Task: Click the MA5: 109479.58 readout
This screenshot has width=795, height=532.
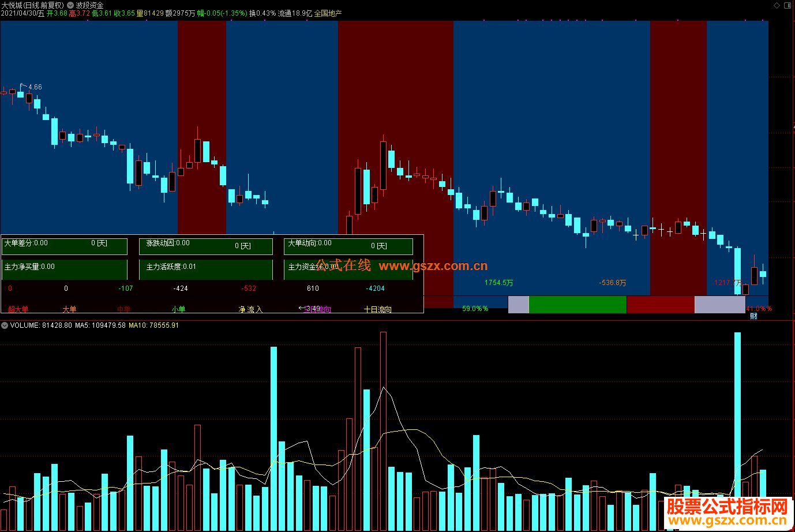Action: coord(100,325)
